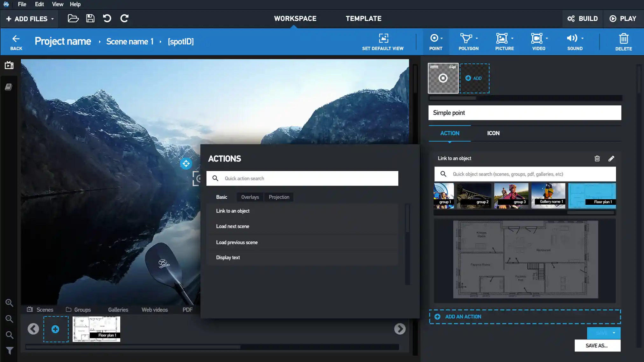Open the File menu

point(22,4)
